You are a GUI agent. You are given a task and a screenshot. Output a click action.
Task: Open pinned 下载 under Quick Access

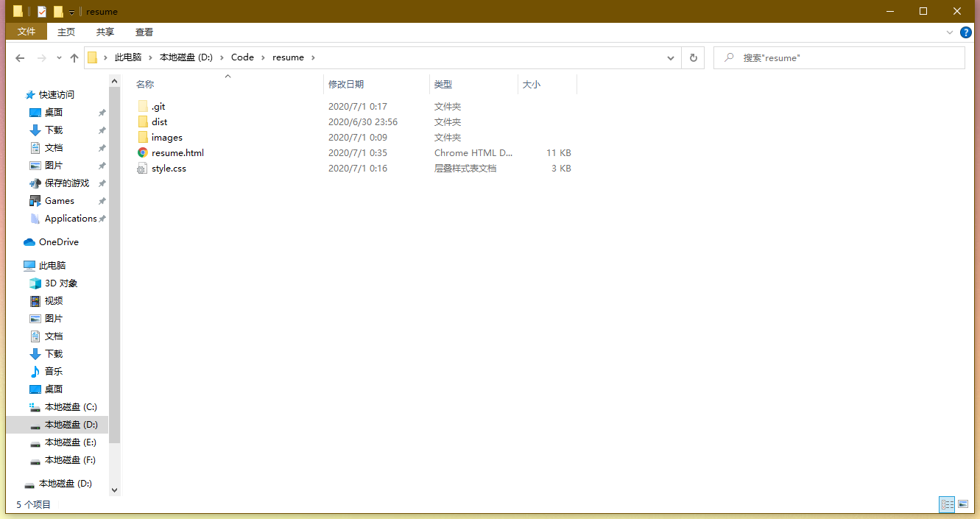54,130
